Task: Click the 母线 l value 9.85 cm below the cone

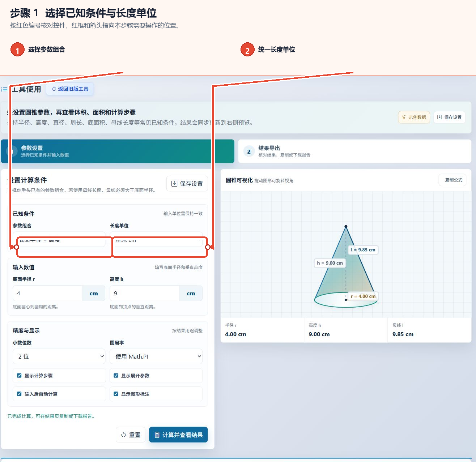Action: click(x=403, y=334)
